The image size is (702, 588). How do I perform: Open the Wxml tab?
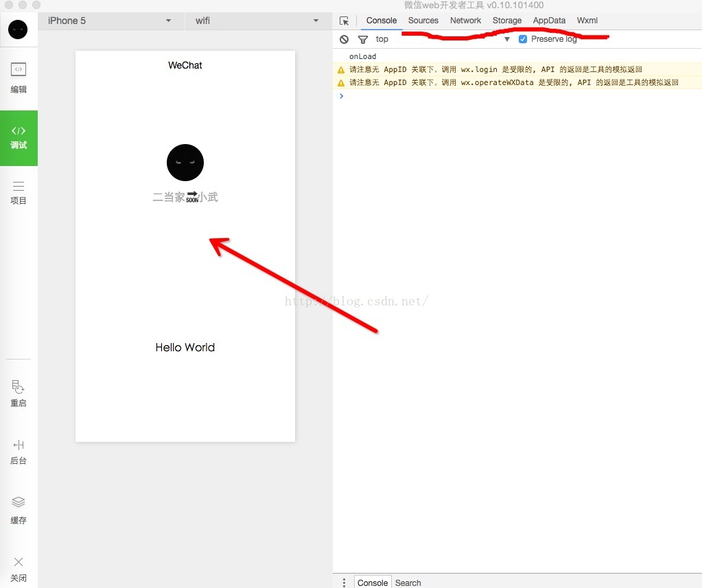click(587, 21)
